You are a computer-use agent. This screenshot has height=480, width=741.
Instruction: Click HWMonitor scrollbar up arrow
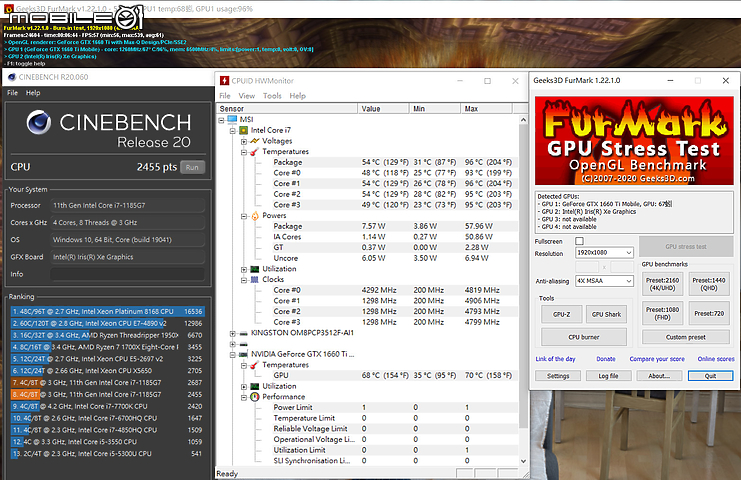[x=523, y=120]
